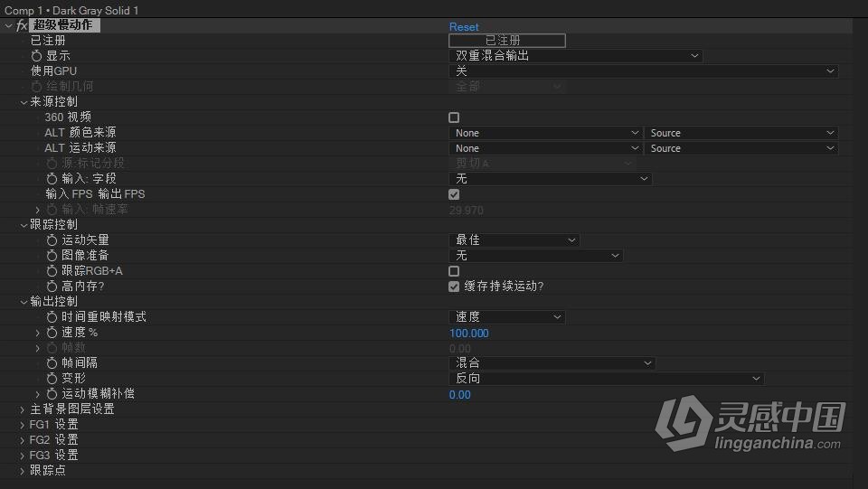Enable keyframing stopwatch for 运动矢量

(x=52, y=240)
